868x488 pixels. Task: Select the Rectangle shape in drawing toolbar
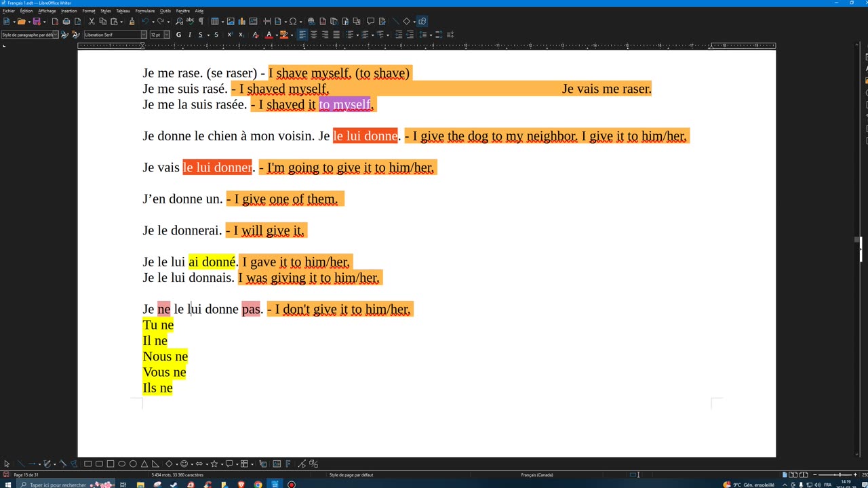pos(87,464)
